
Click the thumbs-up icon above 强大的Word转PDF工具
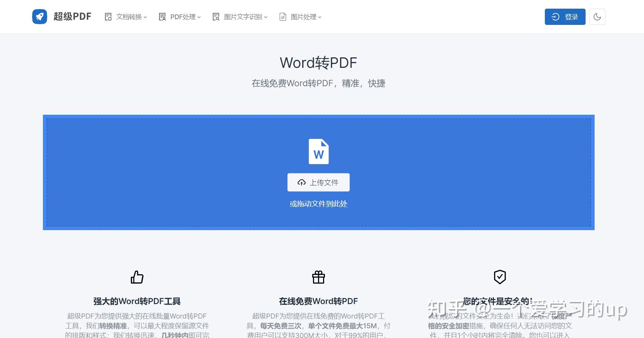pos(137,277)
